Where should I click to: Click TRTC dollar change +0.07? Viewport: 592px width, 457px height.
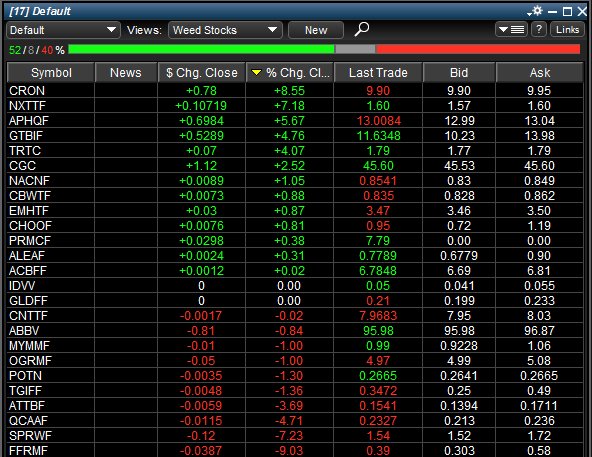(201, 151)
